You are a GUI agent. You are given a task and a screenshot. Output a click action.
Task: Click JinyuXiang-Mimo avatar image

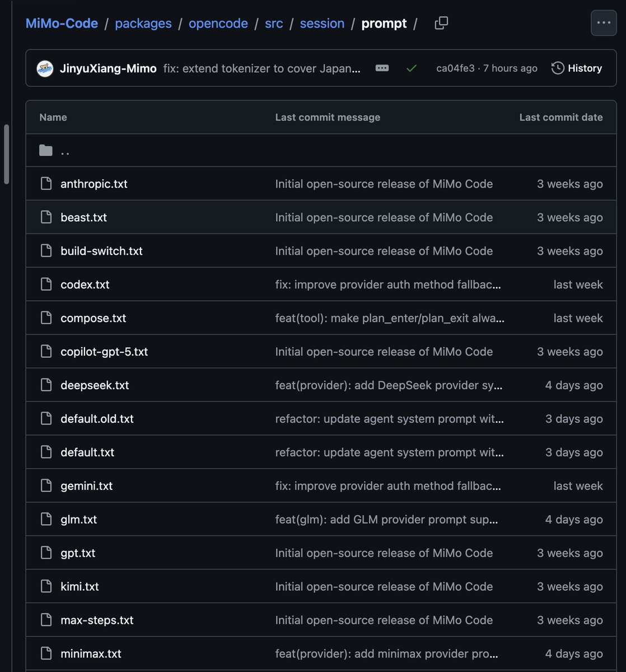pyautogui.click(x=45, y=69)
